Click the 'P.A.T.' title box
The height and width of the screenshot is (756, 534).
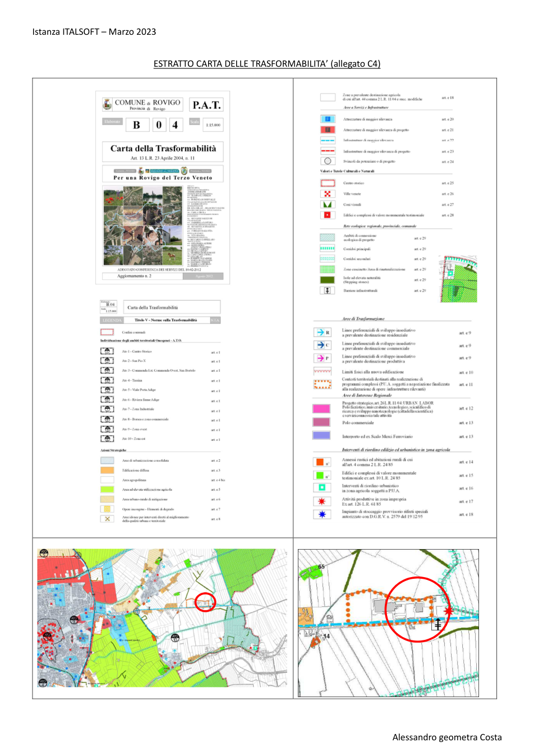[x=206, y=105]
